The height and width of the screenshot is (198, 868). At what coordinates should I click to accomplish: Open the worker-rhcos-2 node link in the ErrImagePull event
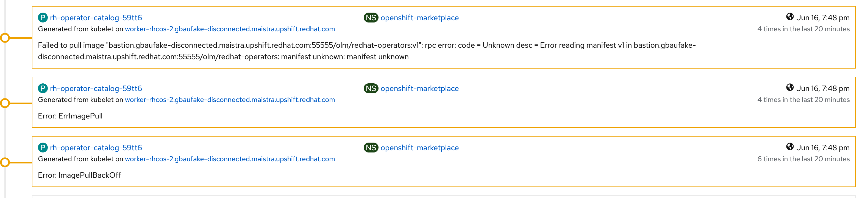pos(230,100)
